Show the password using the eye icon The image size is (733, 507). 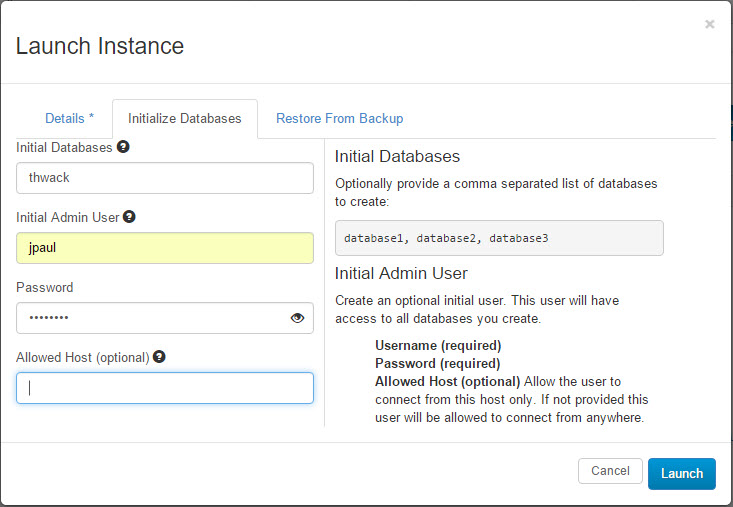point(297,318)
